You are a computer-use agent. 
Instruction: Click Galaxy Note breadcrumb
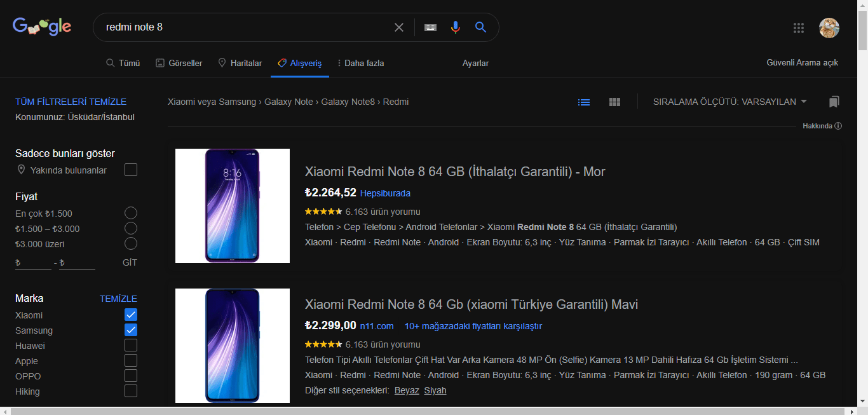(x=288, y=102)
